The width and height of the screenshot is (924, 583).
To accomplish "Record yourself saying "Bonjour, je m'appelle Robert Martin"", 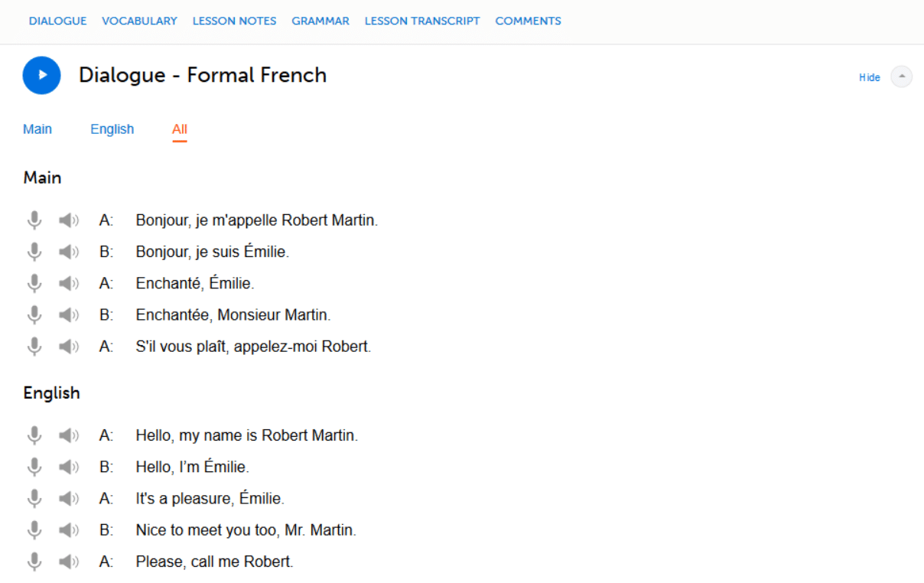I will pos(34,220).
